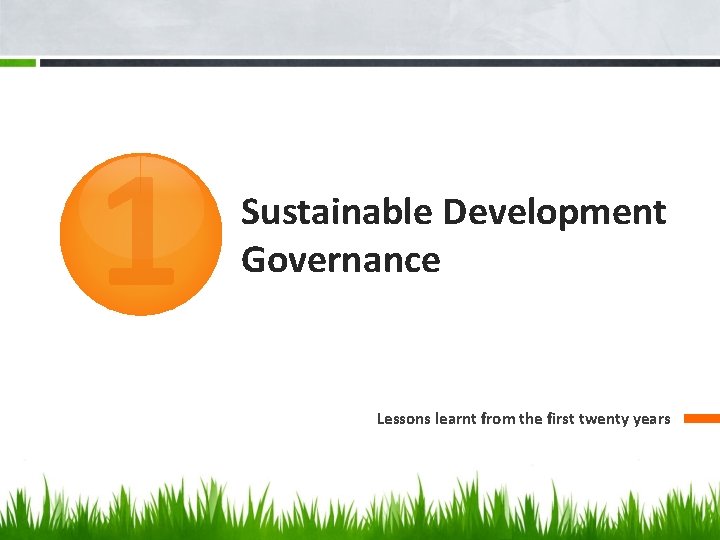This screenshot has width=720, height=540.
Task: Click the orange circle with number 1
Action: coord(141,234)
